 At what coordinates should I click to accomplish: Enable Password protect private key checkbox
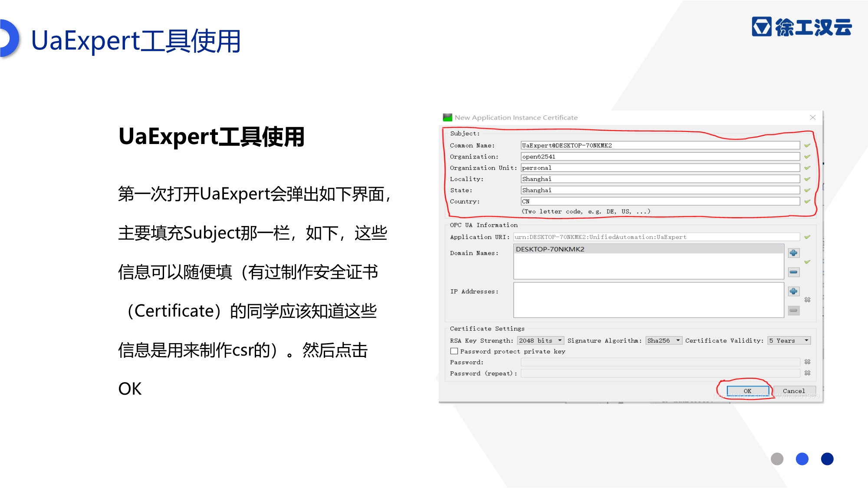pyautogui.click(x=454, y=351)
